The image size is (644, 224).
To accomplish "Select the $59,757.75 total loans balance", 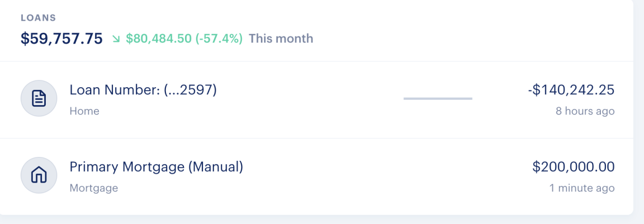I will (x=62, y=39).
